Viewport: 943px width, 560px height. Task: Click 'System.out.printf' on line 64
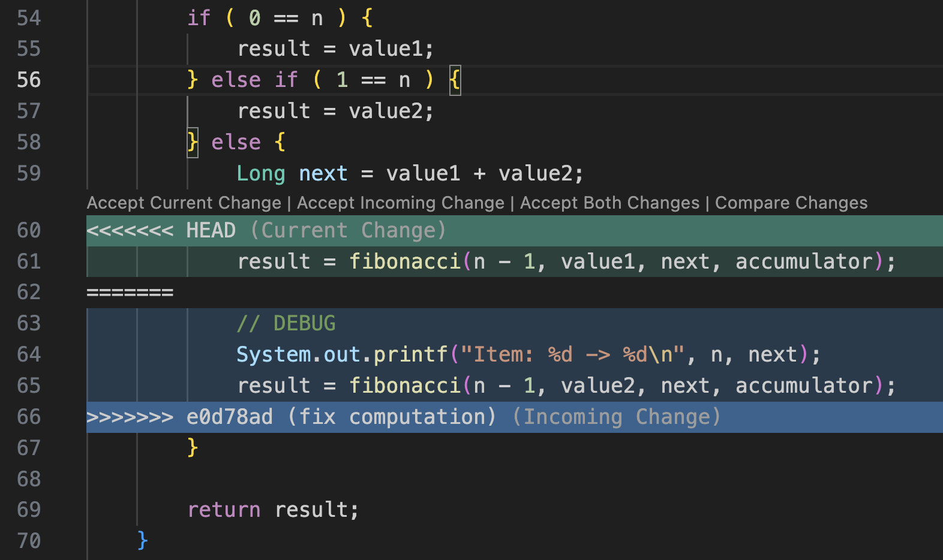[342, 354]
